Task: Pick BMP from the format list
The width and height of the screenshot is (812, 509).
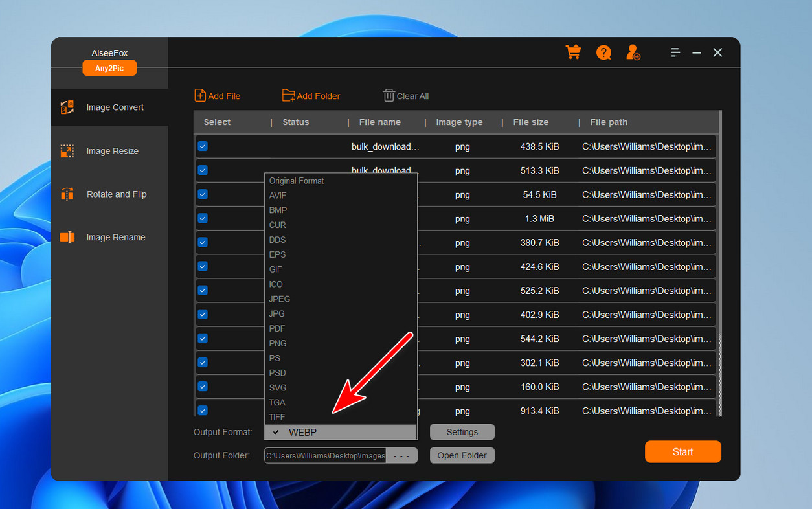Action: pos(341,210)
